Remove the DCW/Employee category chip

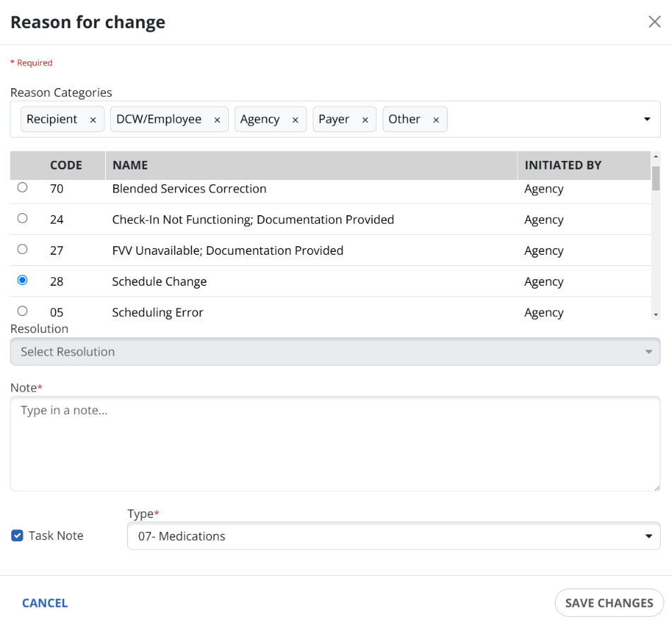click(217, 120)
